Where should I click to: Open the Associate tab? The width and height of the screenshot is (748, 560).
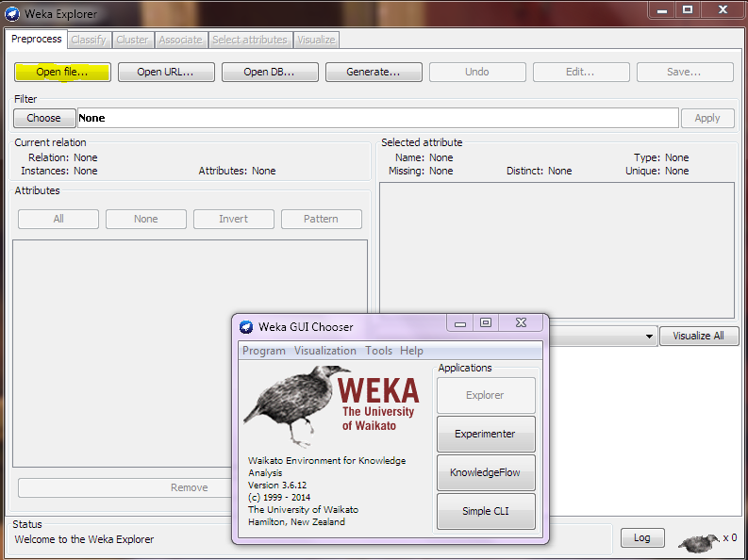[181, 40]
